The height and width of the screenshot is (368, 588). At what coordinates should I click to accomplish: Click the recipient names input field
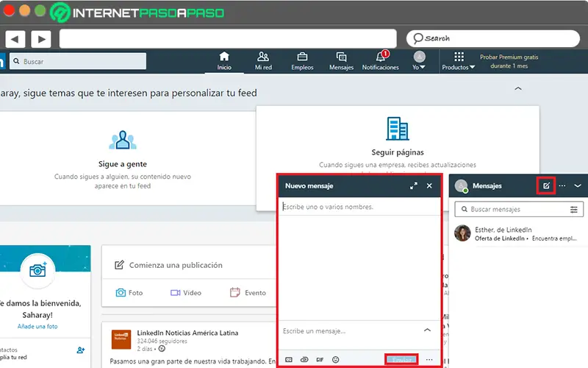[x=359, y=207]
